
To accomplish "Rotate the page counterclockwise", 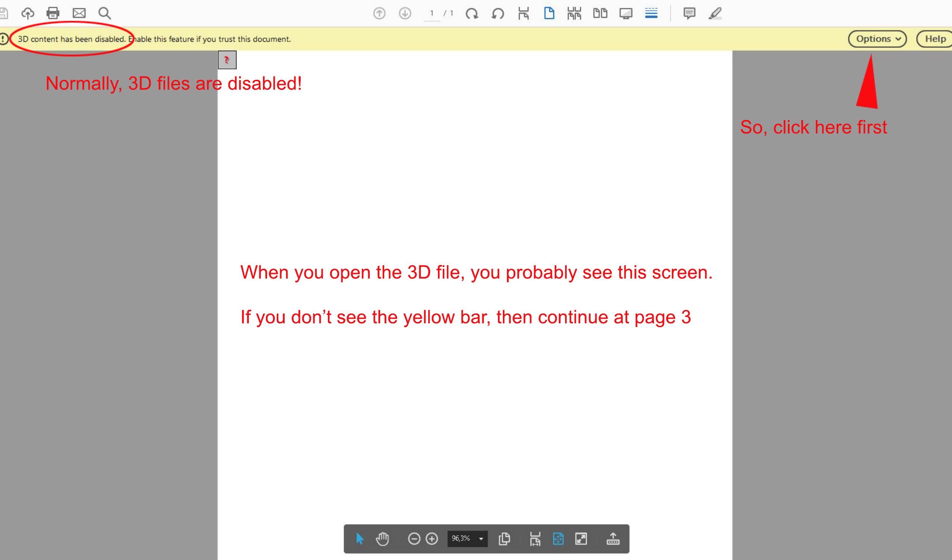I will pyautogui.click(x=498, y=14).
